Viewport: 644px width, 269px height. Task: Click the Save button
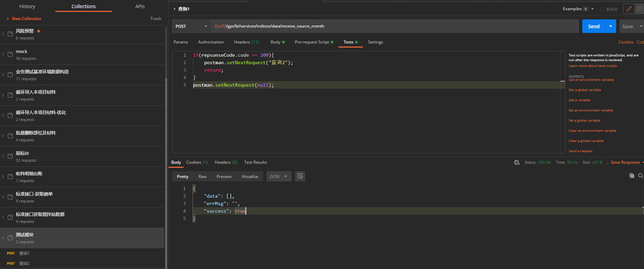click(628, 26)
